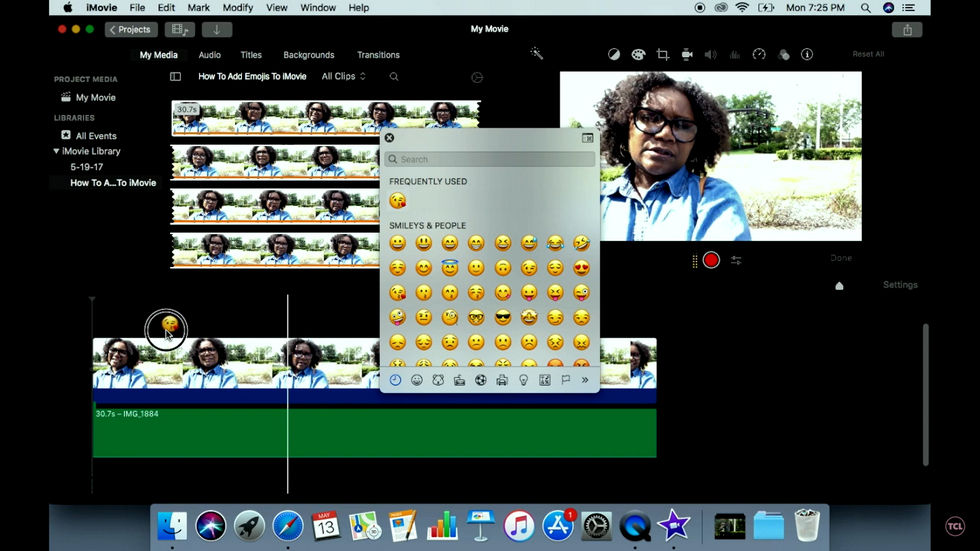Open the clip filter and audio effects tool
980x551 pixels.
tap(783, 54)
